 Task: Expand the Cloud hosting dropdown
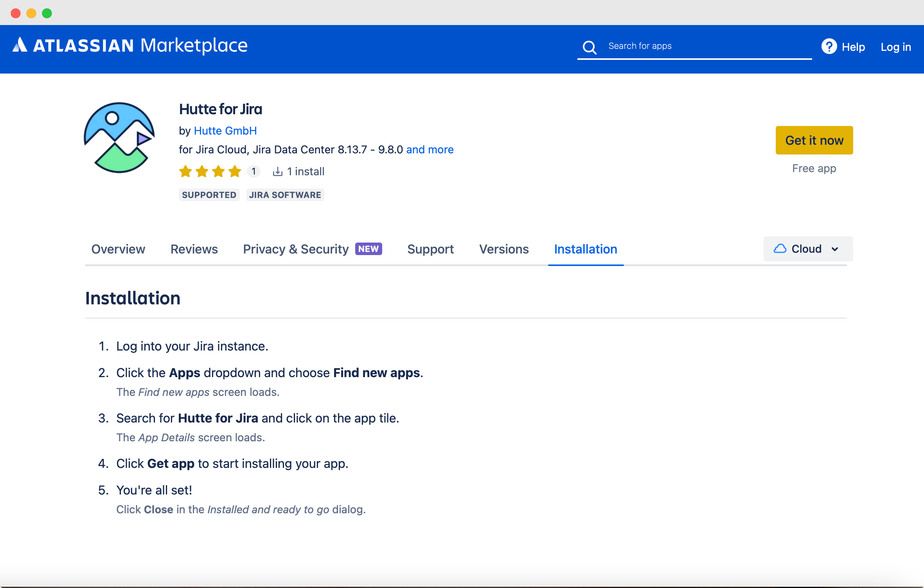click(835, 249)
